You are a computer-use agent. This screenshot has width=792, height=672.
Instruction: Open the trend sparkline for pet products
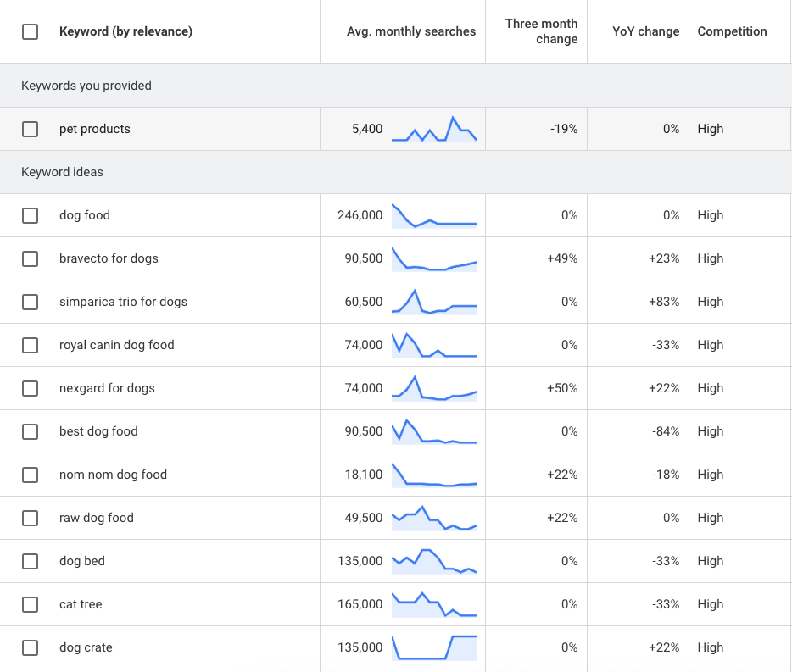pyautogui.click(x=435, y=129)
